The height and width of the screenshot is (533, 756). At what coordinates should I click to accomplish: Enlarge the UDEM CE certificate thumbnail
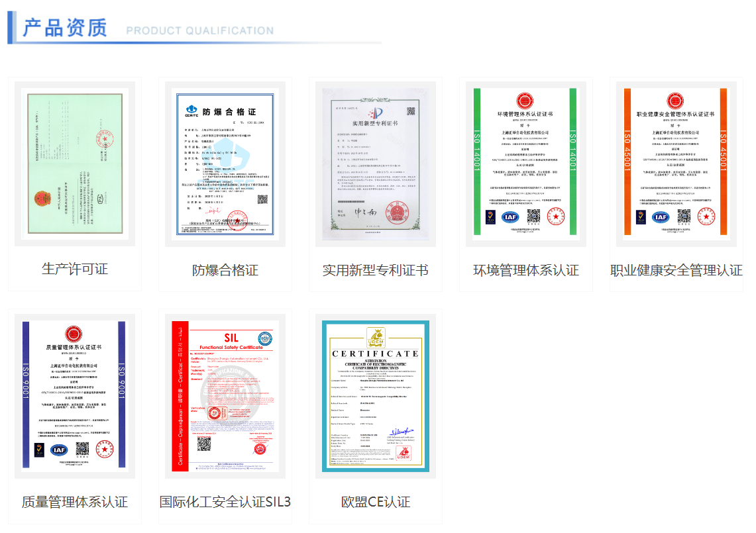coord(376,396)
